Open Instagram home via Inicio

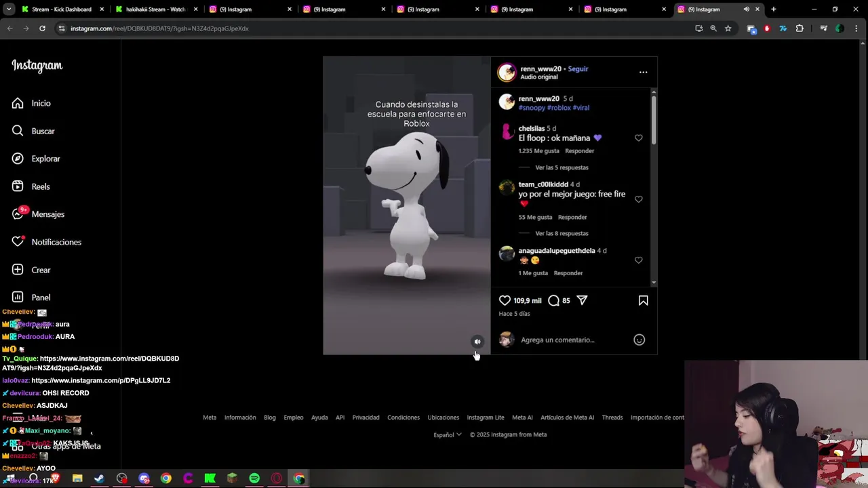click(x=31, y=103)
